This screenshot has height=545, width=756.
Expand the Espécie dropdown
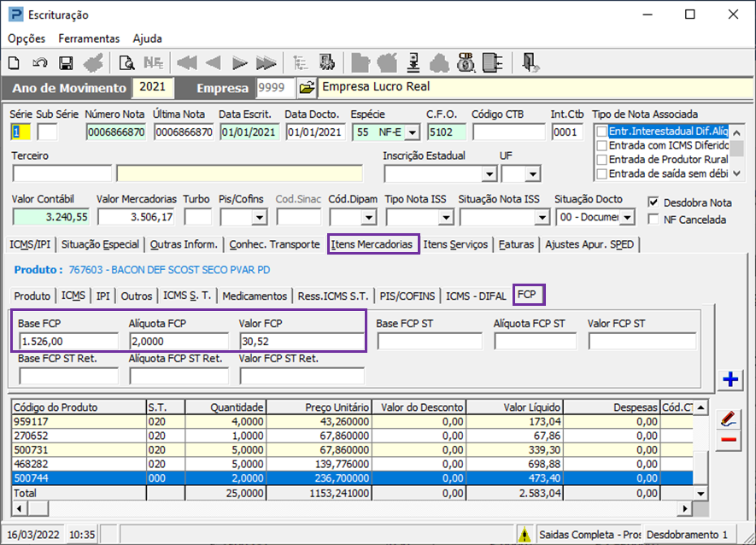point(412,132)
